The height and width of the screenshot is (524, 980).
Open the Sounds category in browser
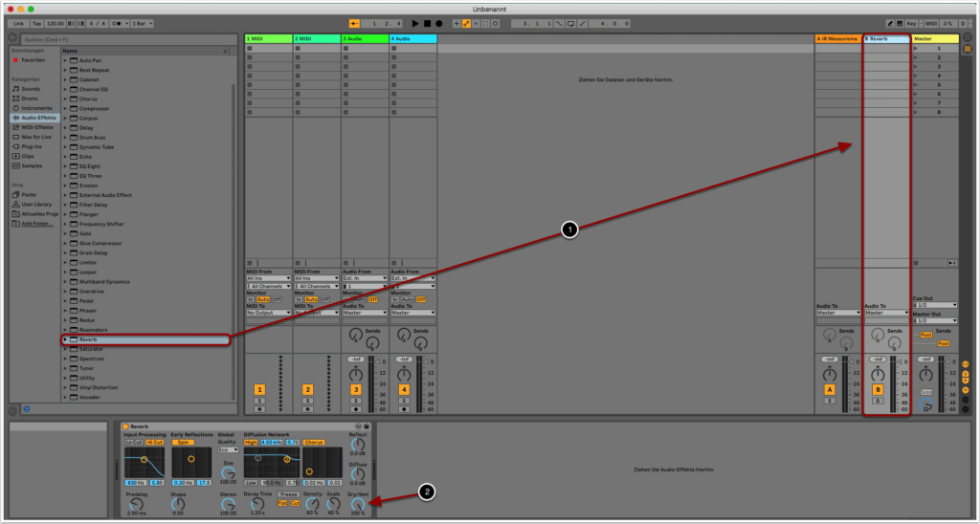coord(31,88)
